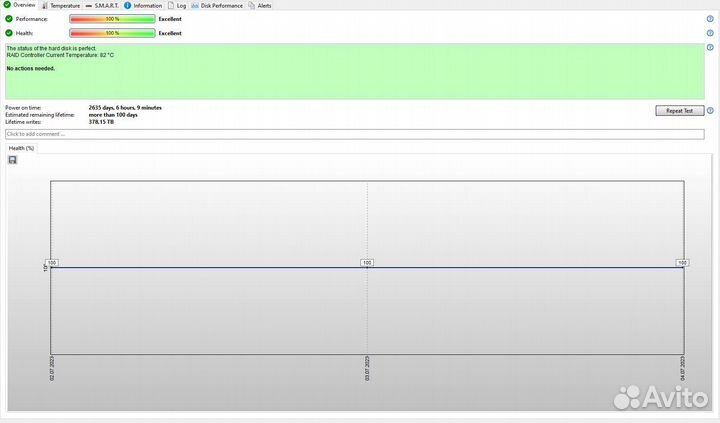Click the Health 100% gradient bar
Image resolution: width=720 pixels, height=423 pixels.
pyautogui.click(x=112, y=33)
